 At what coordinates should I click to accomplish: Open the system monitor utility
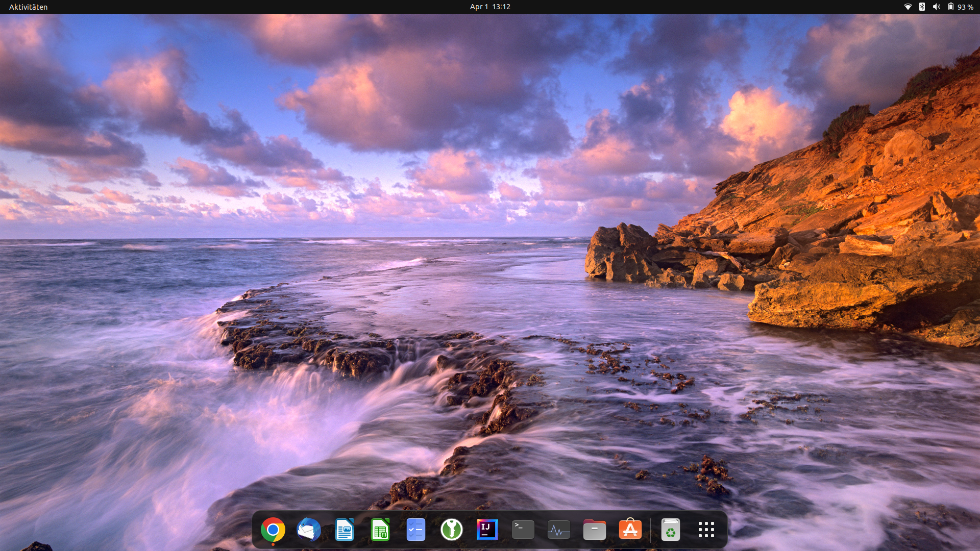(559, 530)
